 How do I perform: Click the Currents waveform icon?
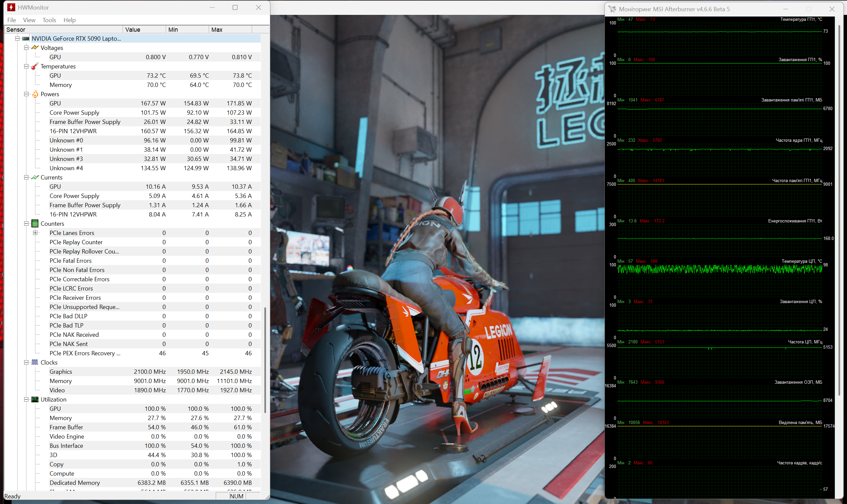coord(35,177)
